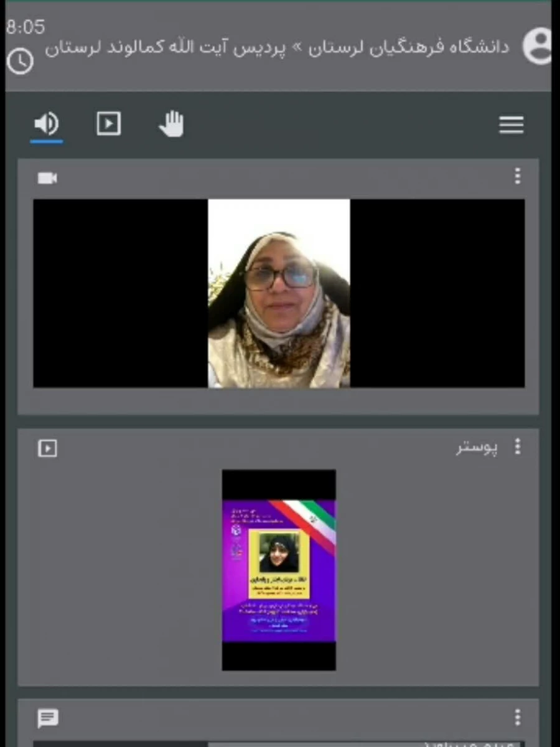Screen dimensions: 560x747
Task: Tap the chat bubble icon
Action: pos(48,718)
